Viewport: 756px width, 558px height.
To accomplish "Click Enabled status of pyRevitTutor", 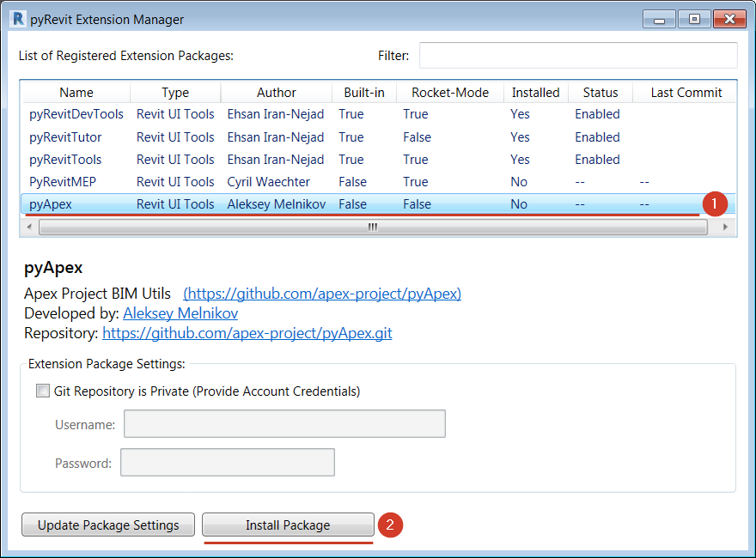I will pos(597,137).
